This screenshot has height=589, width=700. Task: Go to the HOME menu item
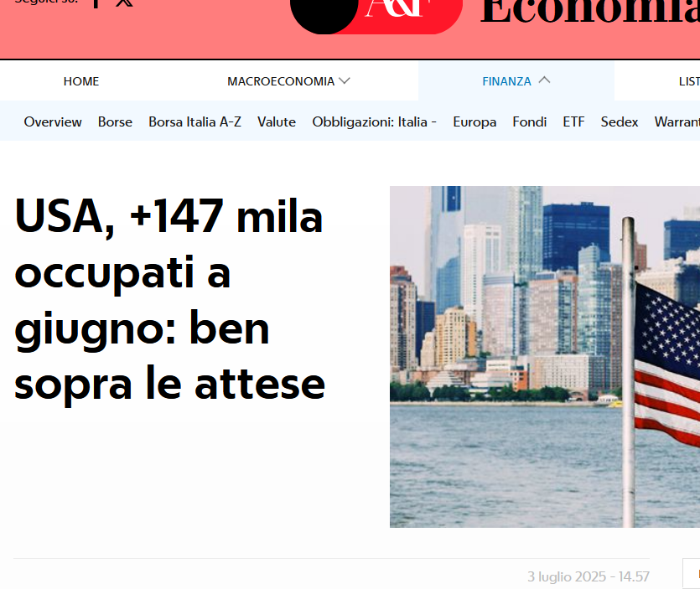pyautogui.click(x=81, y=81)
